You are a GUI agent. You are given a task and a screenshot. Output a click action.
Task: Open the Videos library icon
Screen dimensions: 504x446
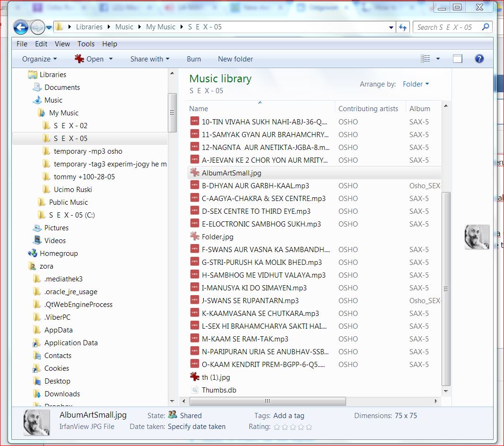(x=37, y=240)
